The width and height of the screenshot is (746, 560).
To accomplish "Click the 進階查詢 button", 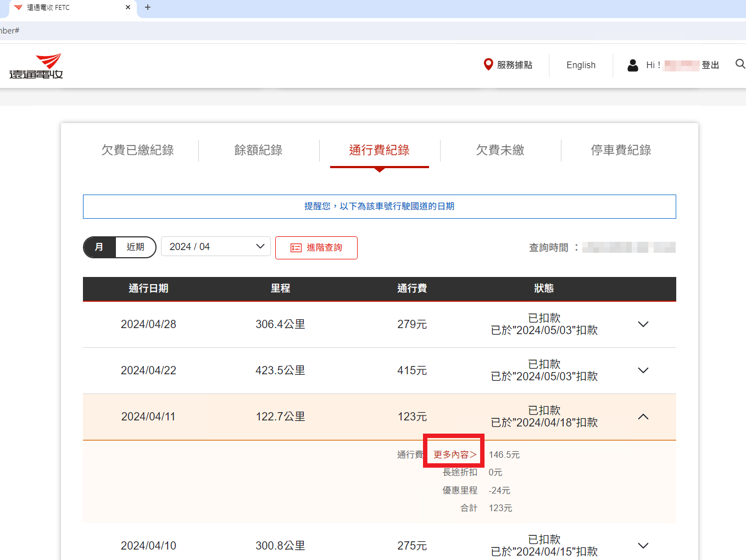I will (316, 248).
